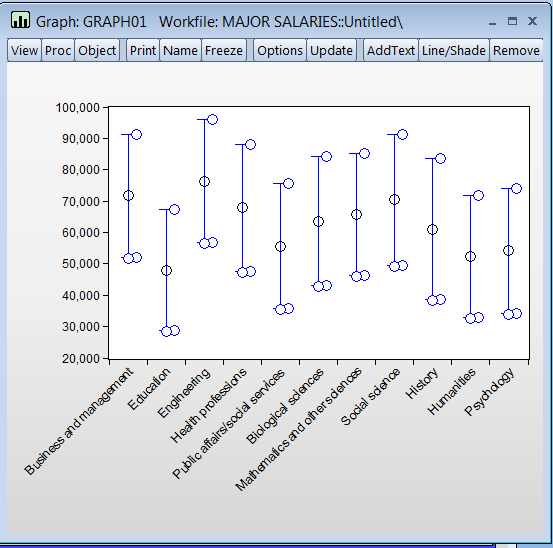553x548 pixels.
Task: Add text with AddText button
Action: [x=391, y=50]
